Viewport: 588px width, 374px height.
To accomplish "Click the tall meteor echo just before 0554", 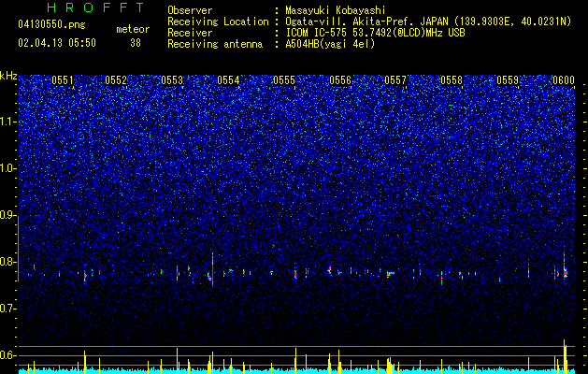I will point(212,269).
